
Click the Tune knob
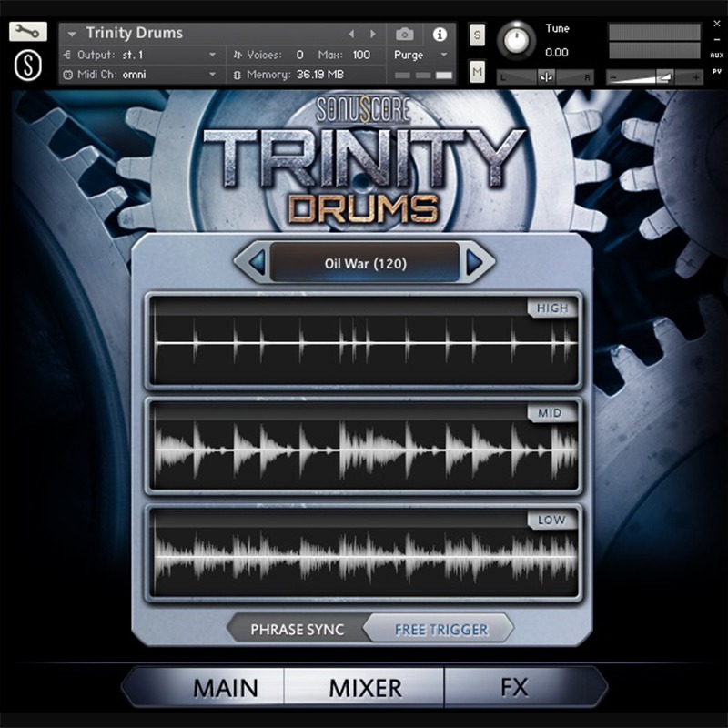point(517,41)
